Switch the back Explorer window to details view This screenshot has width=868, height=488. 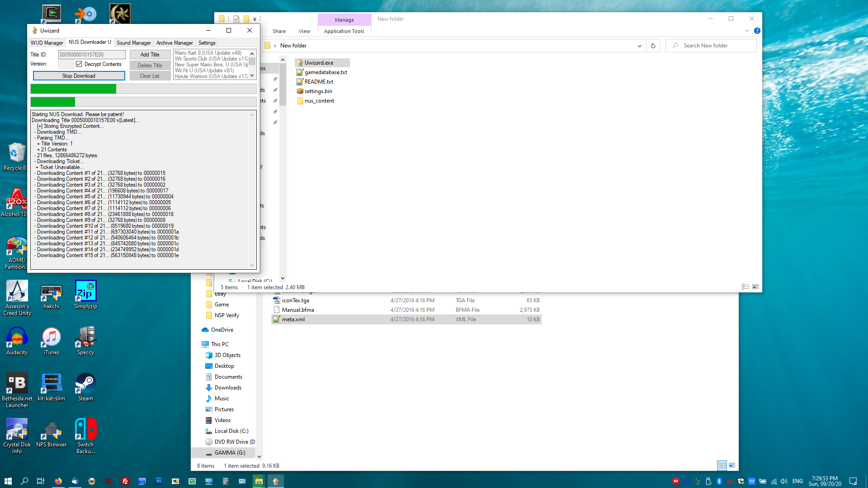coord(722,465)
